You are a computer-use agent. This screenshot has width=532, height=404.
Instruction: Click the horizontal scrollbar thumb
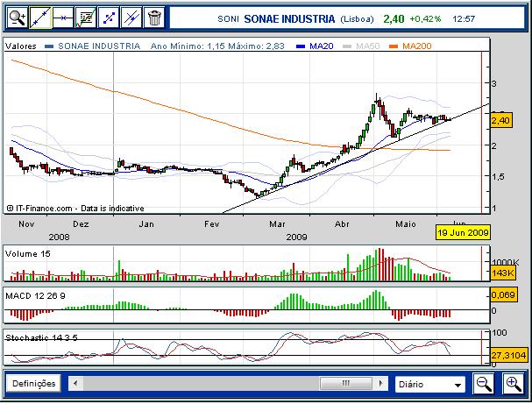click(345, 384)
